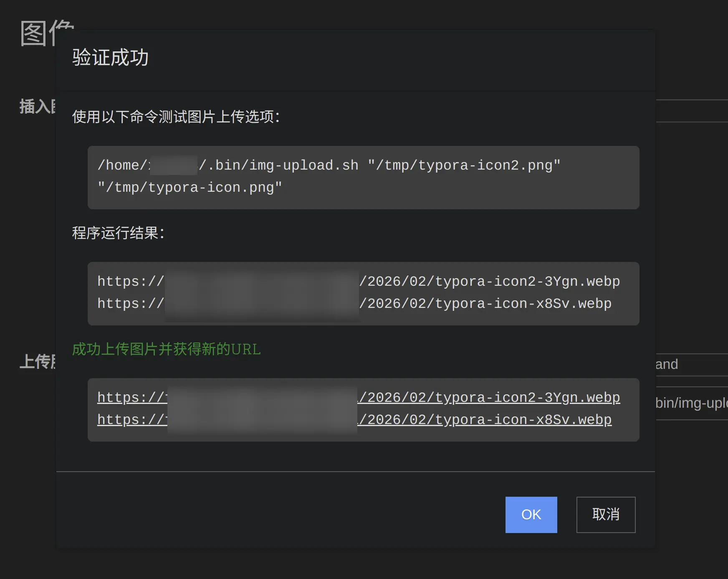Open the typora-icon2-3Ygn.webp underlined link

489,397
